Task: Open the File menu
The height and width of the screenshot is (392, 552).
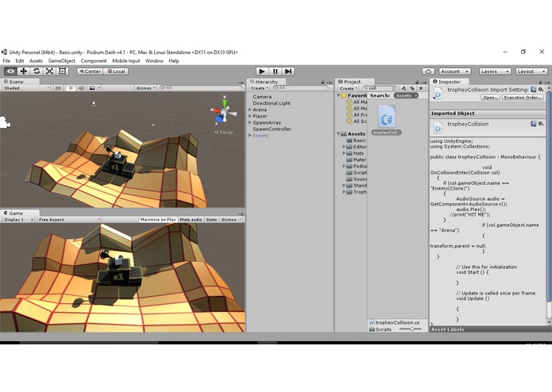Action: point(6,61)
